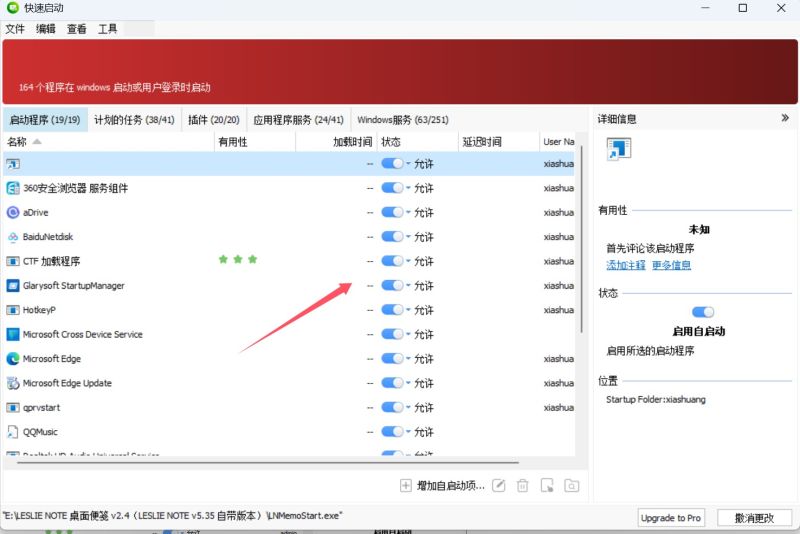
Task: Sort list by the 有用性 column header
Action: coord(255,142)
